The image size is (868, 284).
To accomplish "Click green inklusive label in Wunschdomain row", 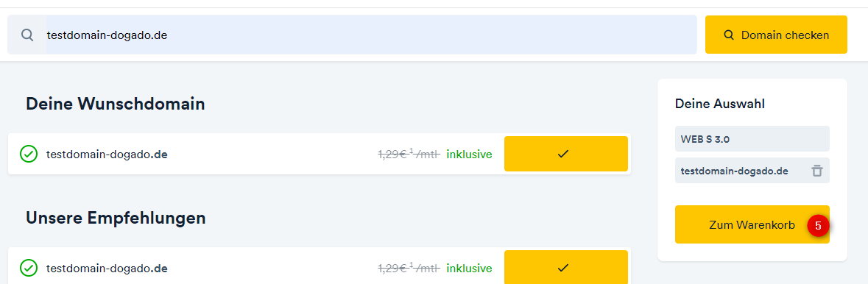I will 469,154.
